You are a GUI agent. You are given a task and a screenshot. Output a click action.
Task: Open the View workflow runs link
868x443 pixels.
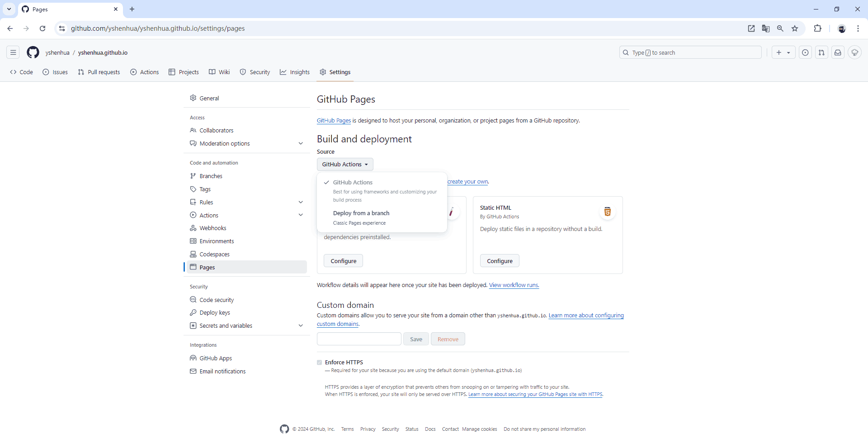point(514,285)
